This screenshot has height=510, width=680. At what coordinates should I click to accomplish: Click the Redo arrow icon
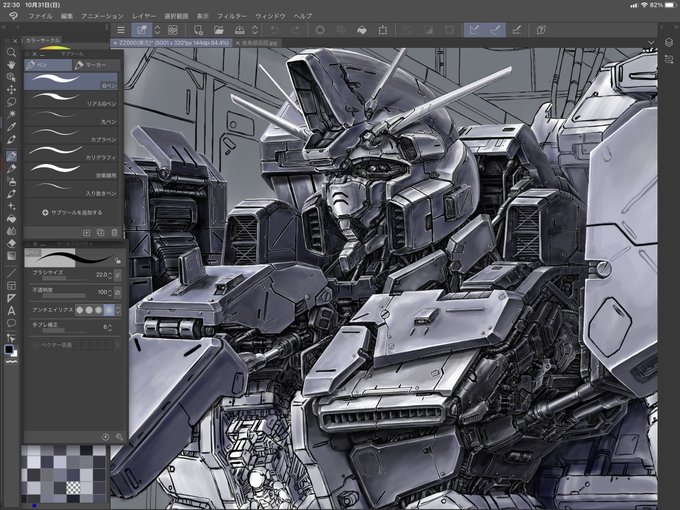coord(295,30)
